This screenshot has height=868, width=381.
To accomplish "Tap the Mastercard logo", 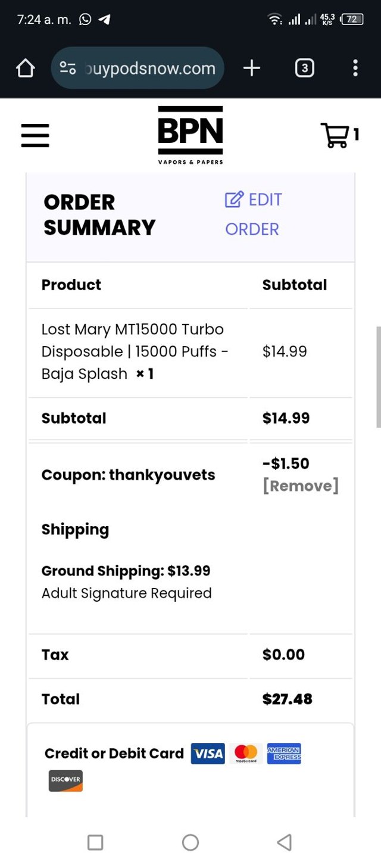I will click(x=246, y=754).
